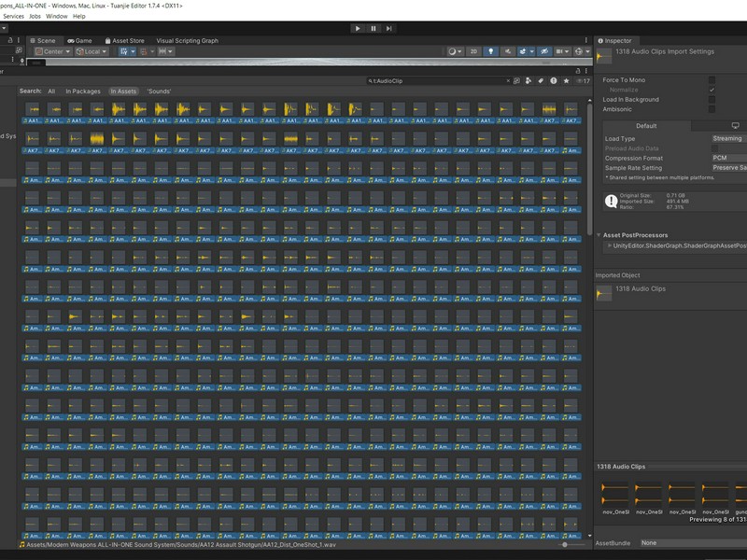This screenshot has width=747, height=560.
Task: Open the Search by Type filter icon
Action: coord(529,81)
